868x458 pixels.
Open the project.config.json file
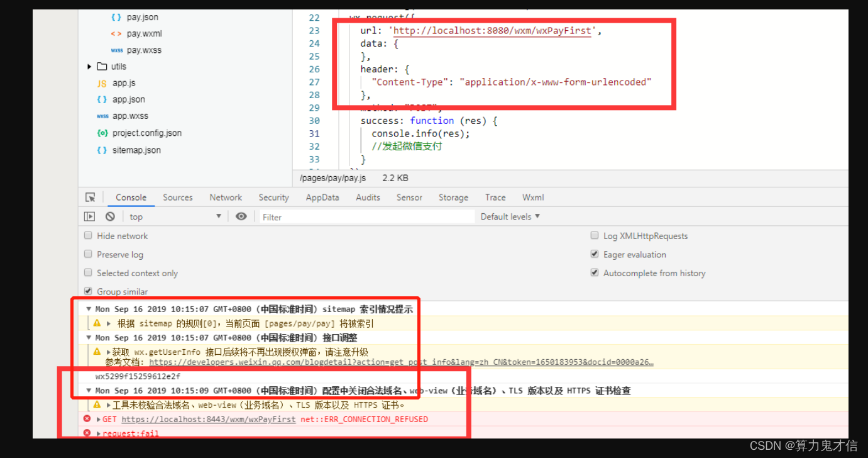point(146,133)
